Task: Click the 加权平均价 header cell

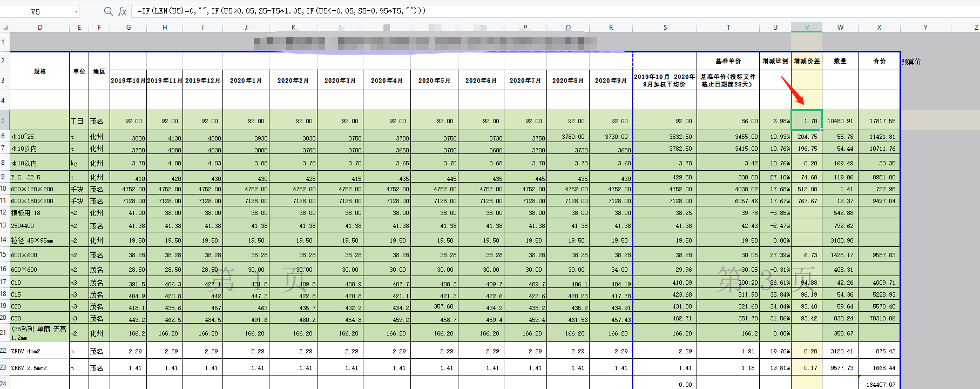Action: pos(665,80)
